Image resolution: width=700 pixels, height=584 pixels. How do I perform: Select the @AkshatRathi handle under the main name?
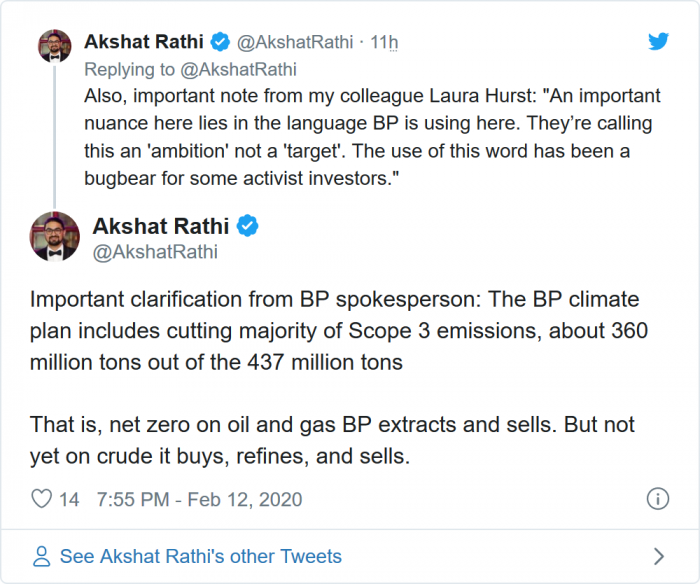155,252
